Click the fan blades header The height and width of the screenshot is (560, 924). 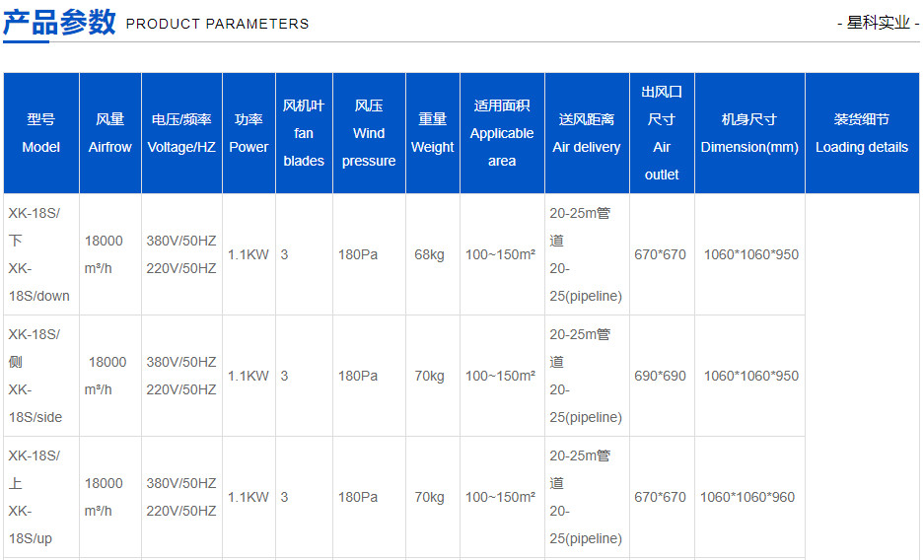pos(304,133)
